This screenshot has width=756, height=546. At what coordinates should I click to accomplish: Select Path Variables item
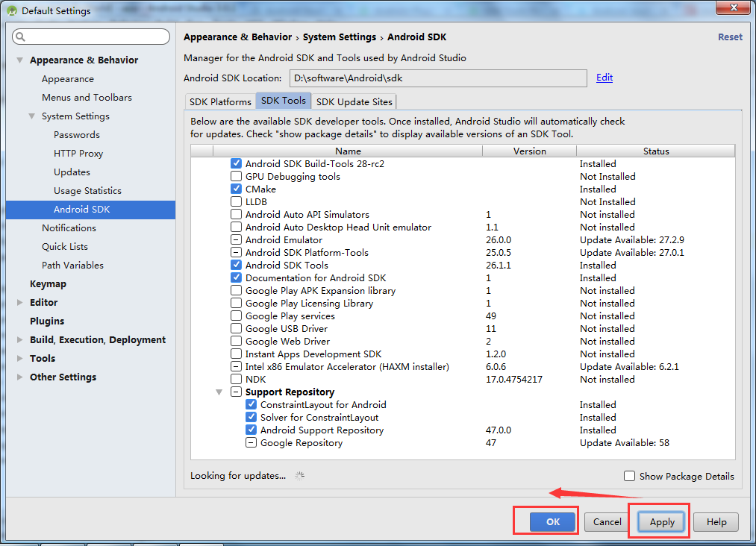click(73, 266)
